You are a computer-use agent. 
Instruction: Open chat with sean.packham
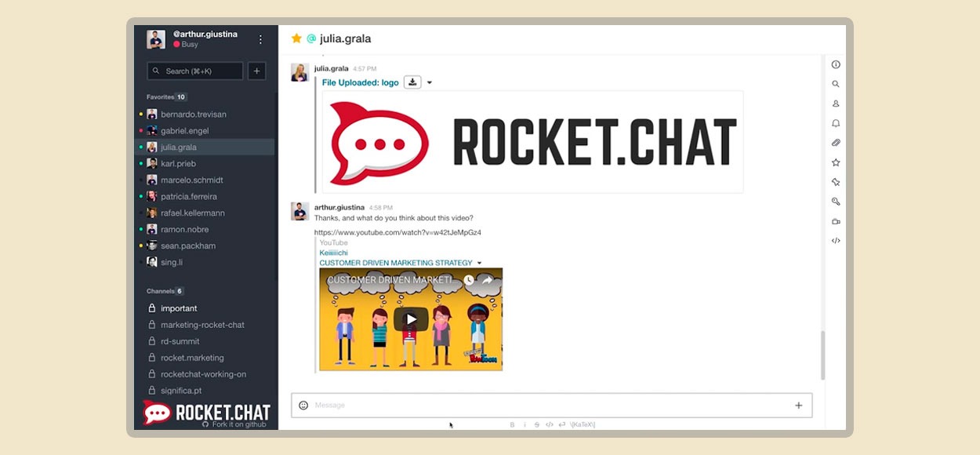click(204, 246)
